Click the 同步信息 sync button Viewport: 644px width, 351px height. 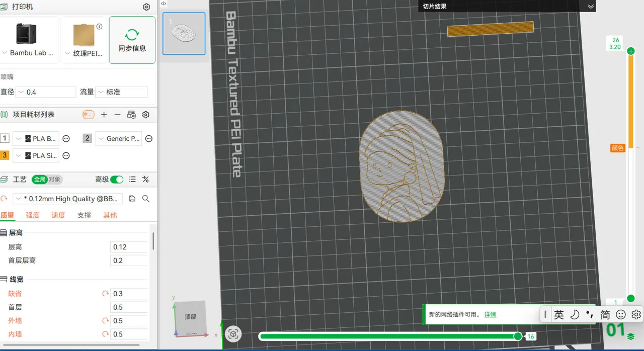132,40
